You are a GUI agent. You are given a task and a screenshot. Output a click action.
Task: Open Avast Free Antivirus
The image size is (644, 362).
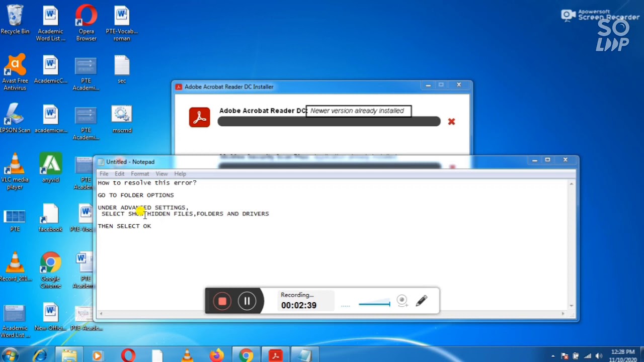15,73
